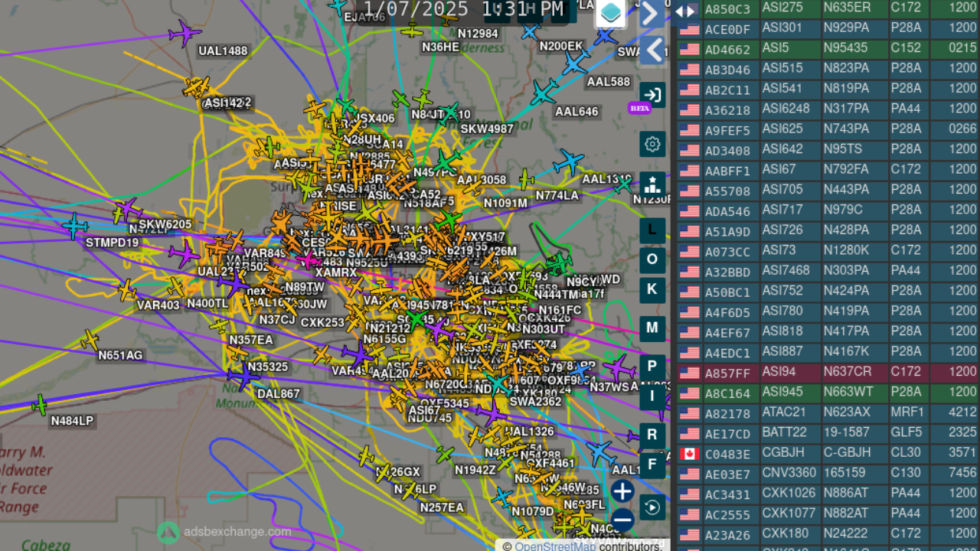980x551 pixels.
Task: Toggle the R random button
Action: click(x=652, y=435)
